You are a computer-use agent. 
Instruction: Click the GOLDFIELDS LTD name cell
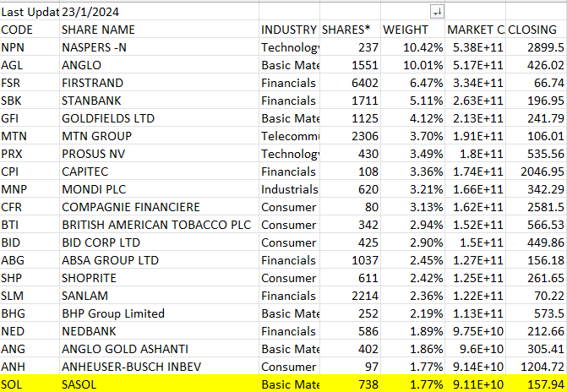pyautogui.click(x=159, y=118)
